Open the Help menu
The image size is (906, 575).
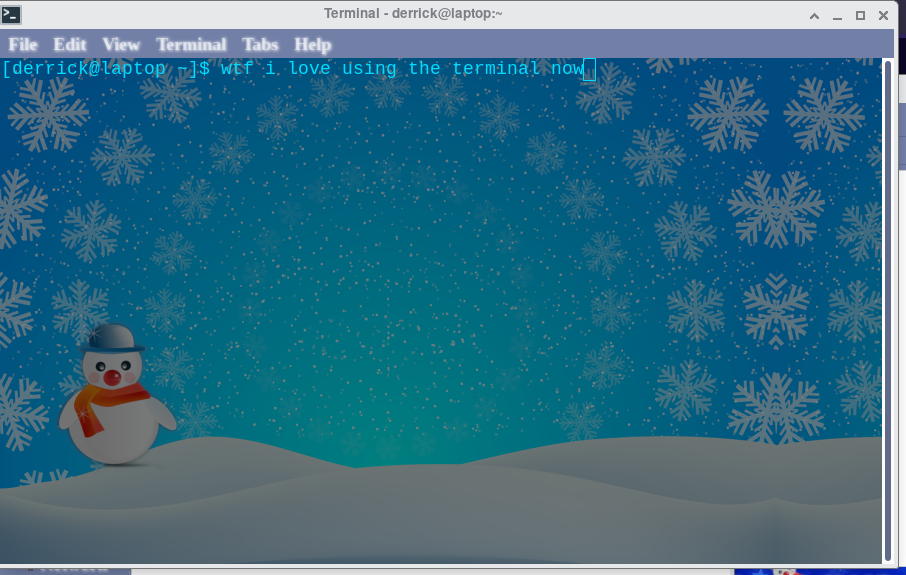pyautogui.click(x=313, y=44)
